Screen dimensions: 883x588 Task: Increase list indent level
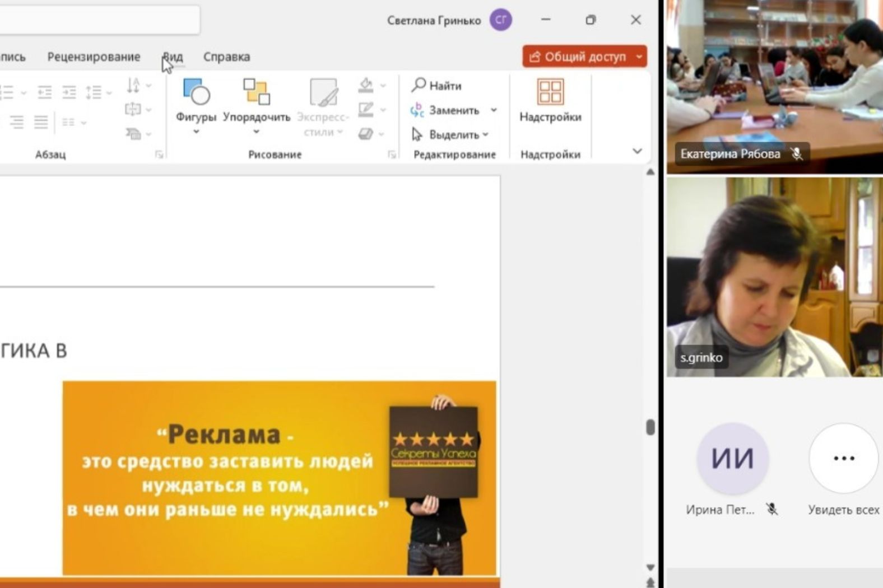point(69,92)
